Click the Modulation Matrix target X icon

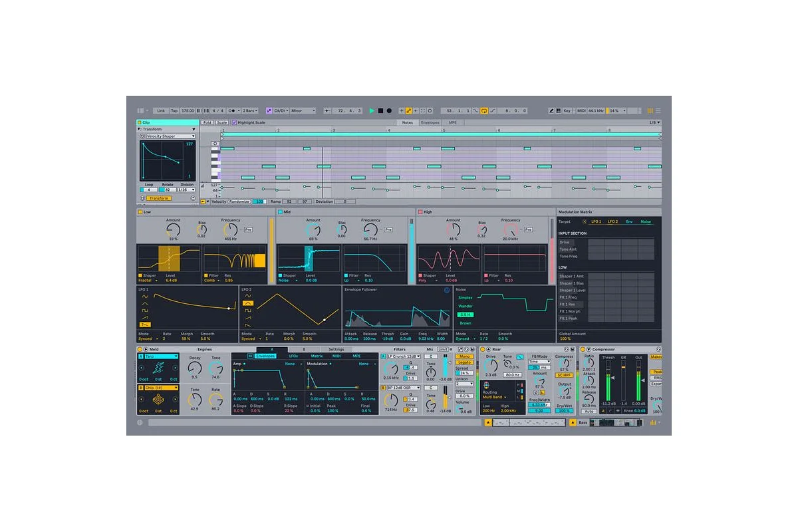tap(585, 221)
